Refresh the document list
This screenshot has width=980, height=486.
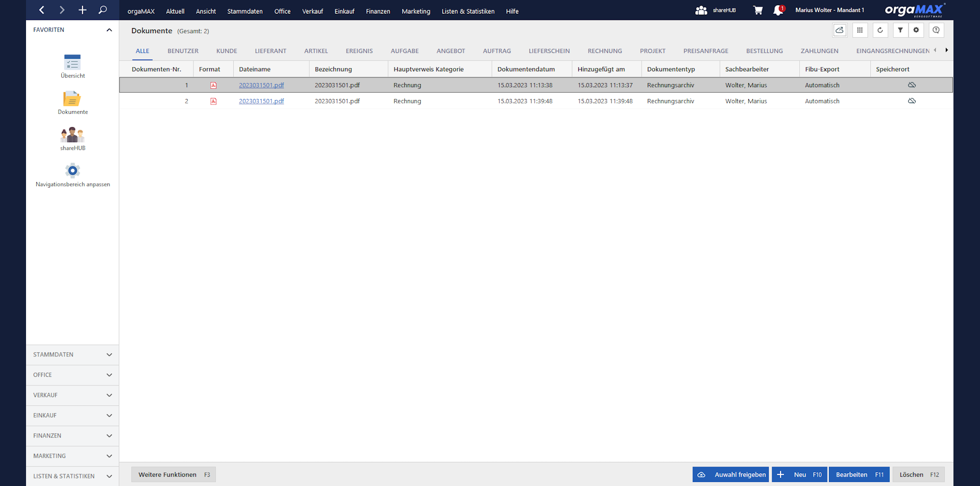tap(880, 30)
